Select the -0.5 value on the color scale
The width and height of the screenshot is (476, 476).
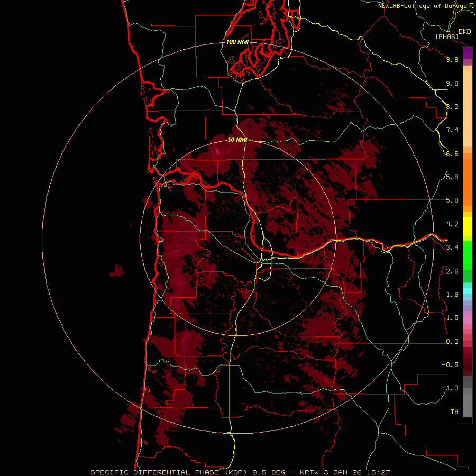(x=450, y=365)
